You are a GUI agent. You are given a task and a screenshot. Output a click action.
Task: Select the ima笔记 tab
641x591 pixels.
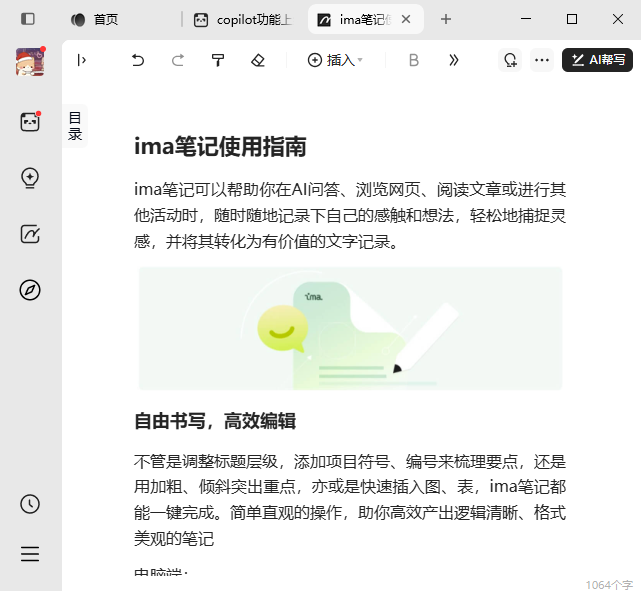[x=356, y=19]
